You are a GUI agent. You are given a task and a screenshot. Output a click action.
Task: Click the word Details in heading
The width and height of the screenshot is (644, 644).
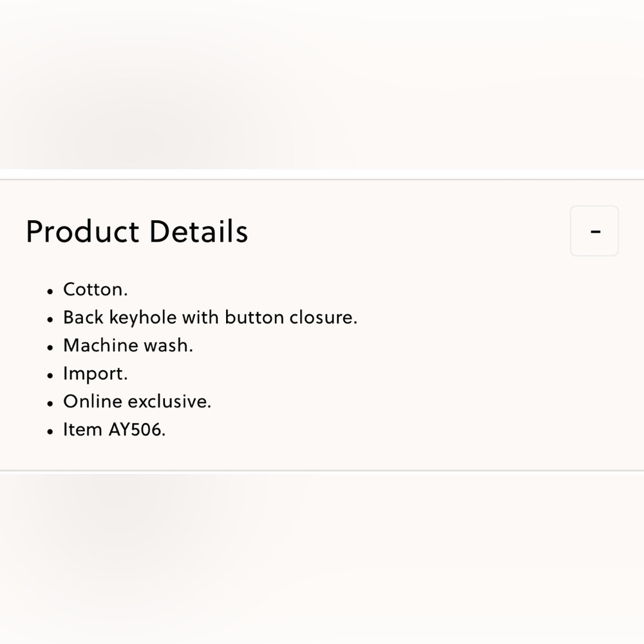click(198, 232)
